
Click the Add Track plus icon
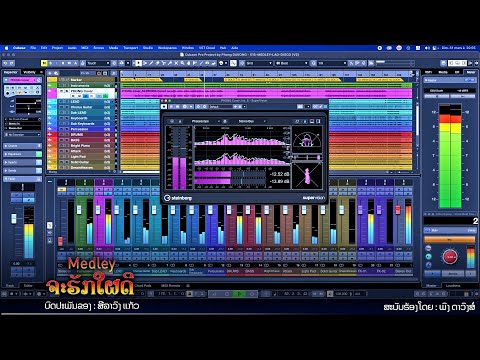click(x=50, y=73)
